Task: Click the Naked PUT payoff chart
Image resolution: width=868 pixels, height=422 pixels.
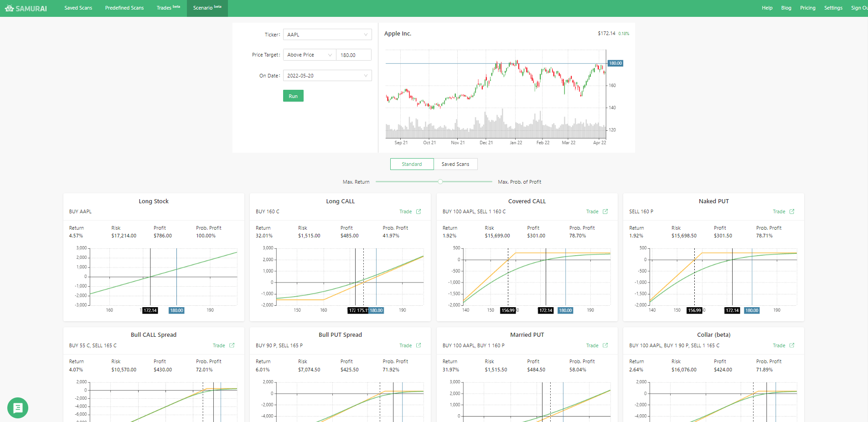Action: point(723,277)
